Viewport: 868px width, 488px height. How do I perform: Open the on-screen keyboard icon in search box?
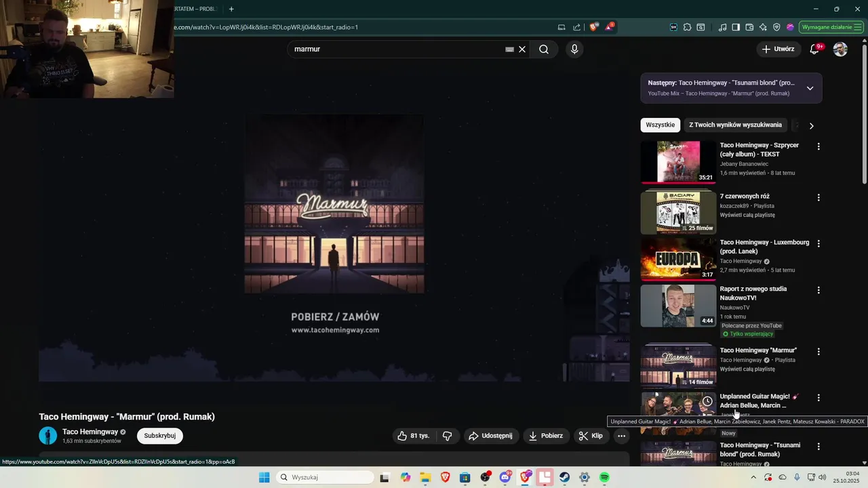(x=509, y=49)
